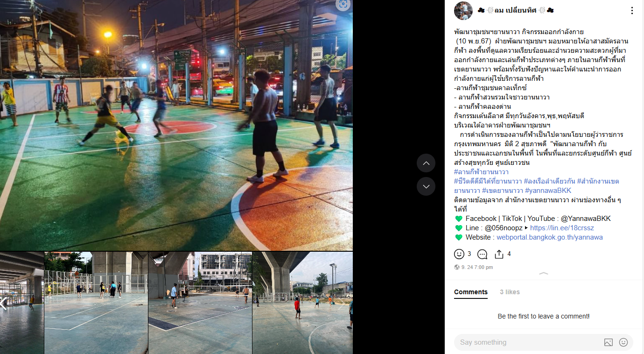This screenshot has width=644, height=354.
Task: Select the thumbnail with the red-shirted player
Action: [x=302, y=303]
